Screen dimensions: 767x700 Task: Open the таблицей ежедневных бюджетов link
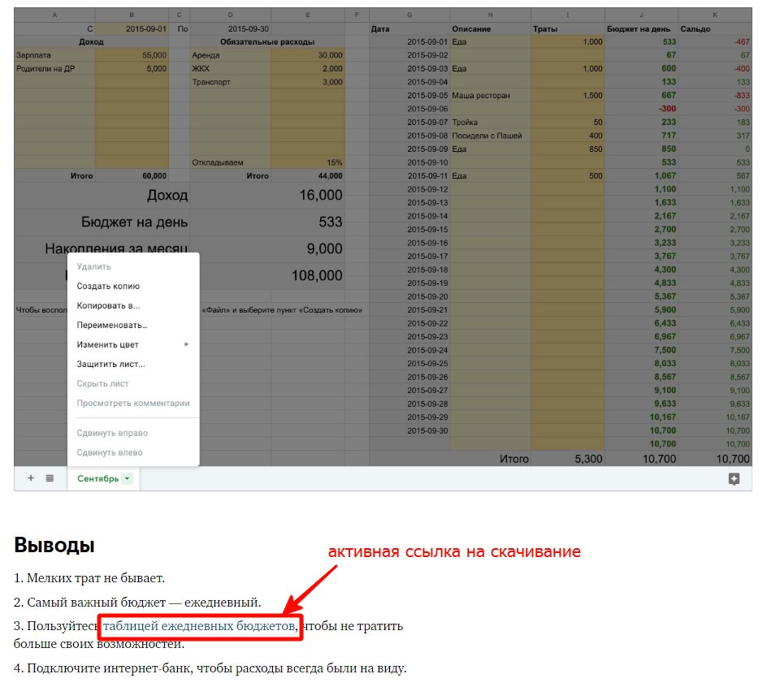[199, 626]
